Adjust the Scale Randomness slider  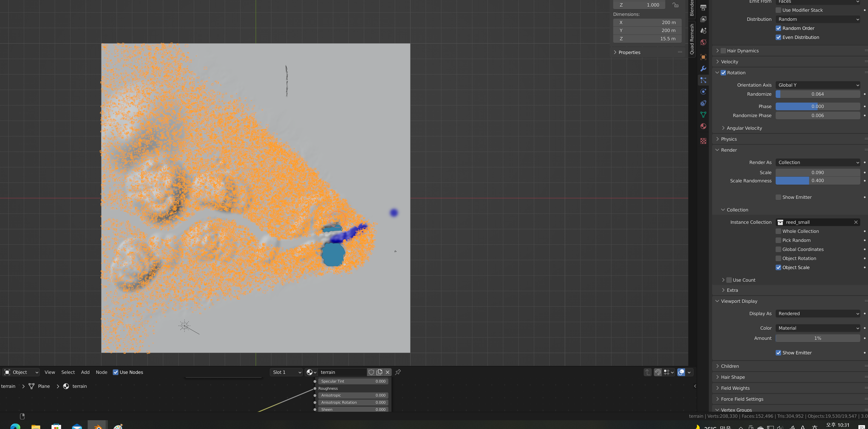[818, 180]
